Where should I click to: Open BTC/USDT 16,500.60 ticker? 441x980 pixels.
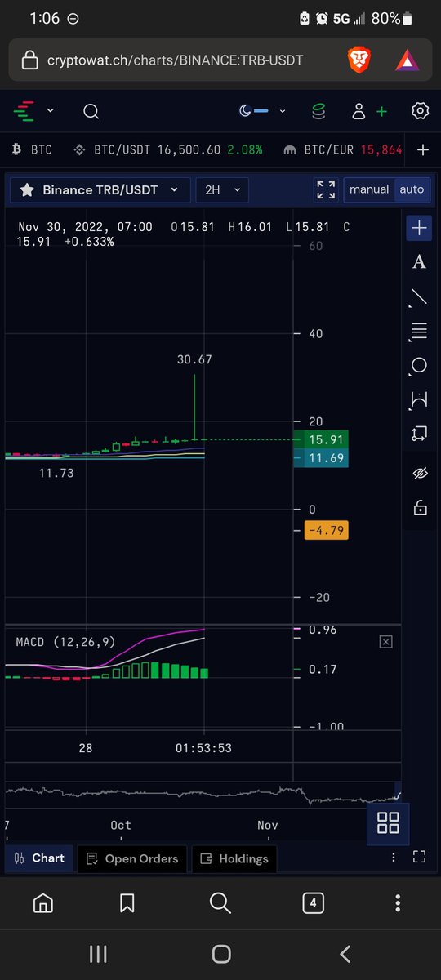(x=168, y=149)
